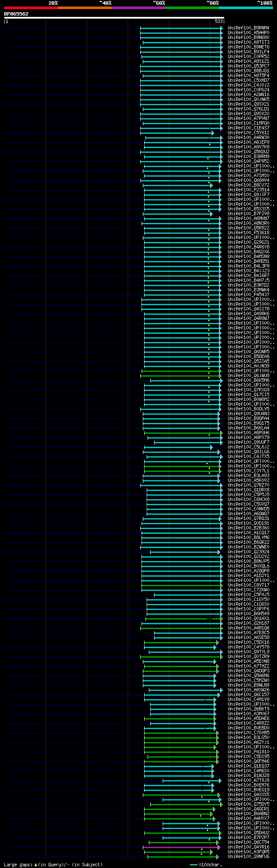Image resolution: width=277 pixels, height=868 pixels.
Task: Select hit label UniRef100_C4J0J2
Action: click(248, 85)
